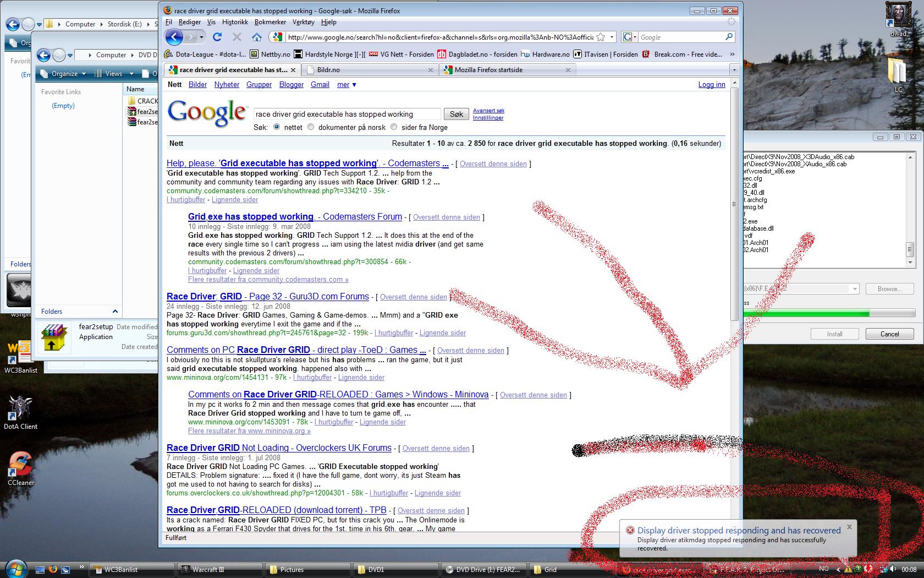Open Avansert søk link
924x578 pixels.
(488, 111)
